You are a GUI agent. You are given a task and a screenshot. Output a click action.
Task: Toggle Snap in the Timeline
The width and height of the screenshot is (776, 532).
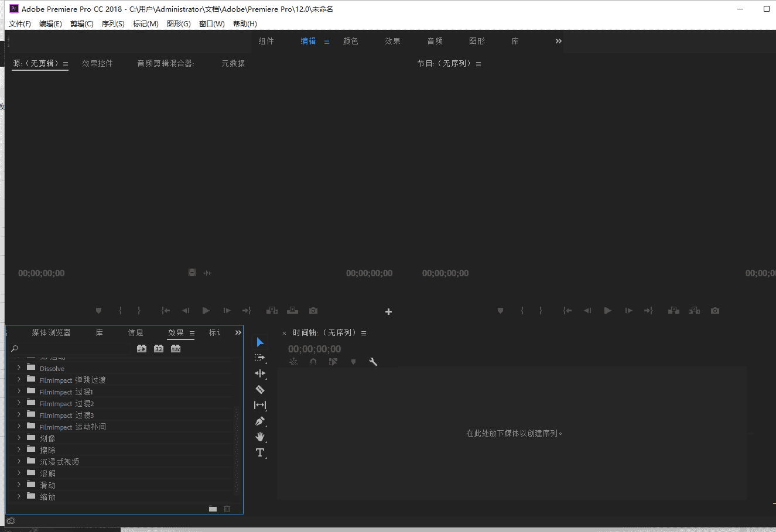coord(313,361)
